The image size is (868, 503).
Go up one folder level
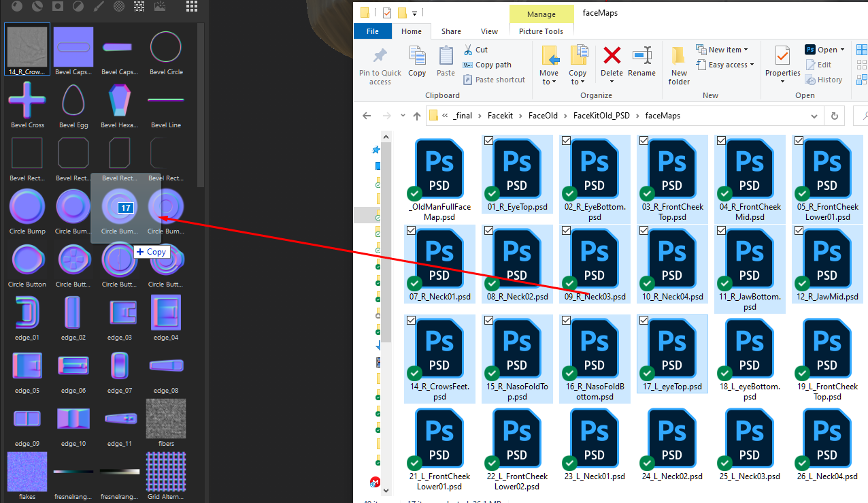pyautogui.click(x=417, y=116)
